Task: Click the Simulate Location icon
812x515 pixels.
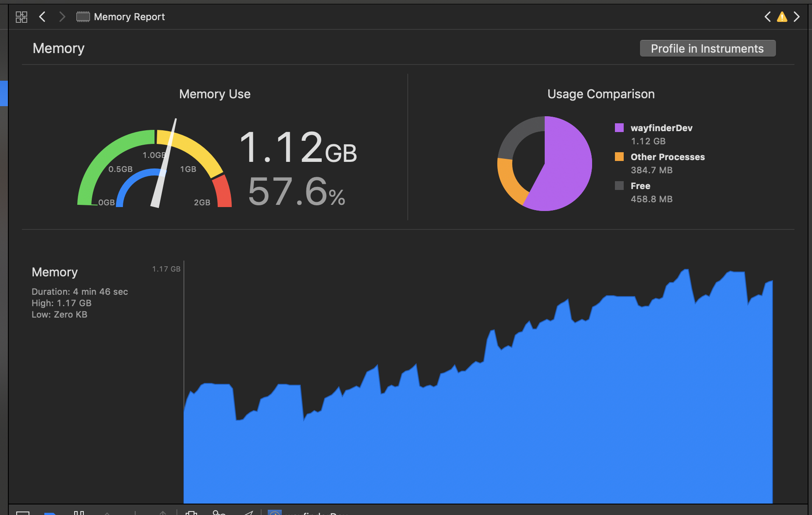Action: click(x=249, y=512)
